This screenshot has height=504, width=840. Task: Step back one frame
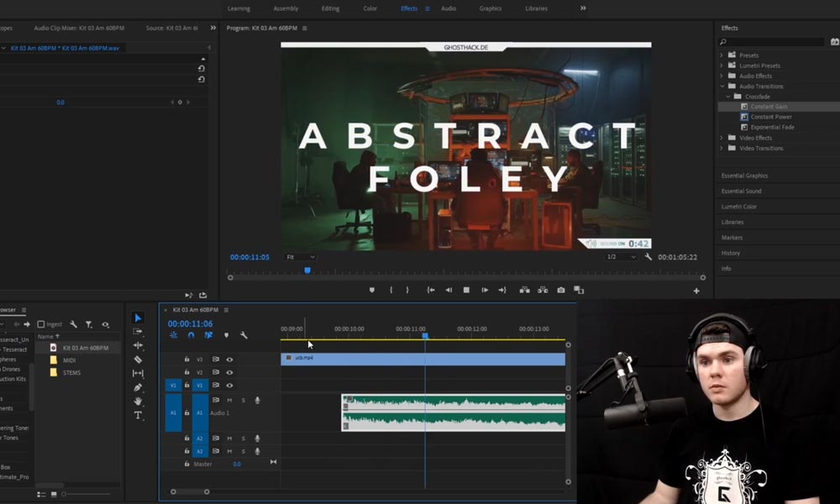(449, 290)
